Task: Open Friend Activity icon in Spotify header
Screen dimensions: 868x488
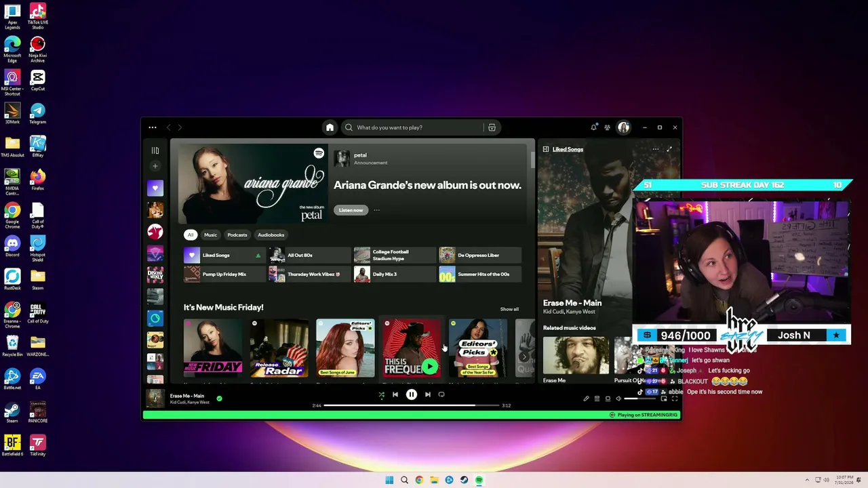Action: pos(607,127)
